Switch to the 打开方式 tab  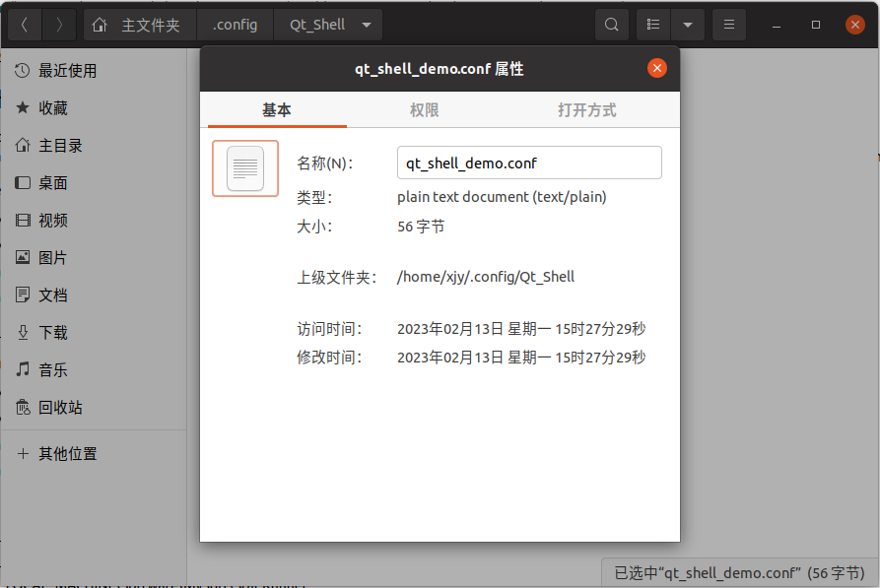point(587,110)
